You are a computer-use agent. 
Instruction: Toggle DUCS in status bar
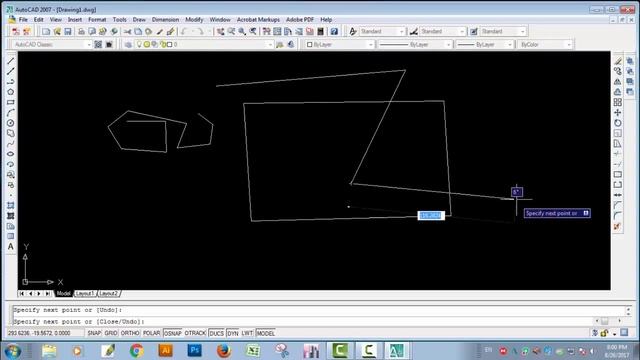coord(216,333)
